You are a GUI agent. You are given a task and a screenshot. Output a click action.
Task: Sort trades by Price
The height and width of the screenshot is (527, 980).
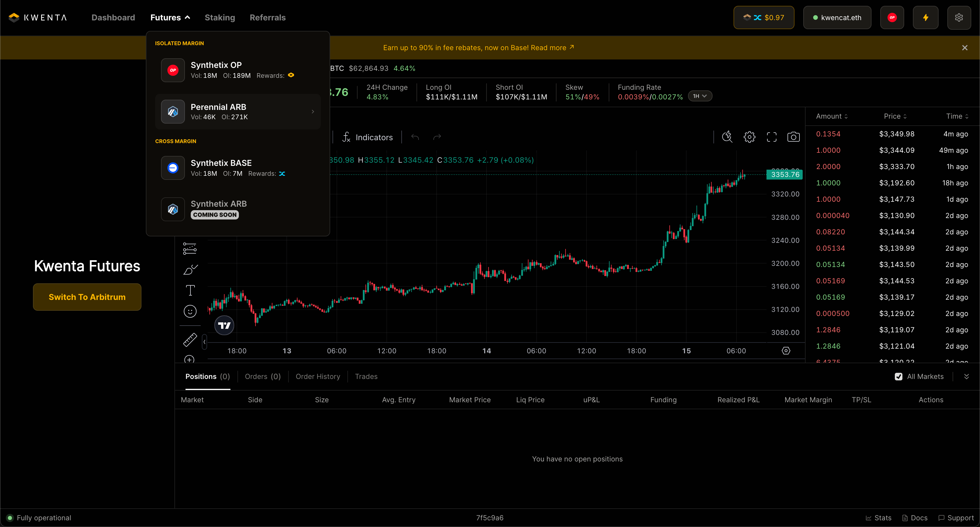[895, 116]
